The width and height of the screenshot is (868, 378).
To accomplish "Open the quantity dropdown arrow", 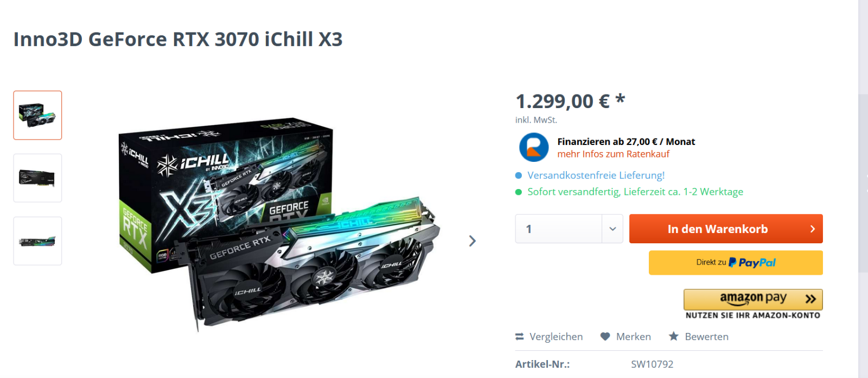I will [x=612, y=229].
